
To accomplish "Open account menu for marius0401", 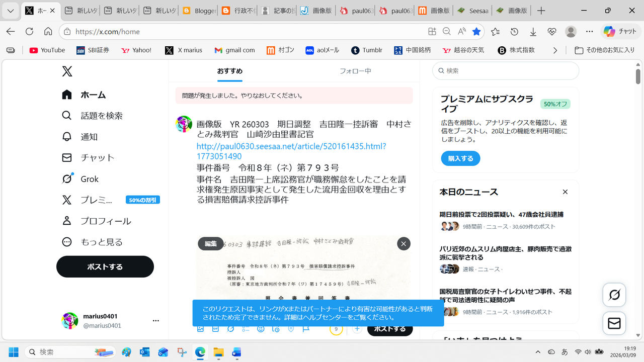I will pos(110,321).
